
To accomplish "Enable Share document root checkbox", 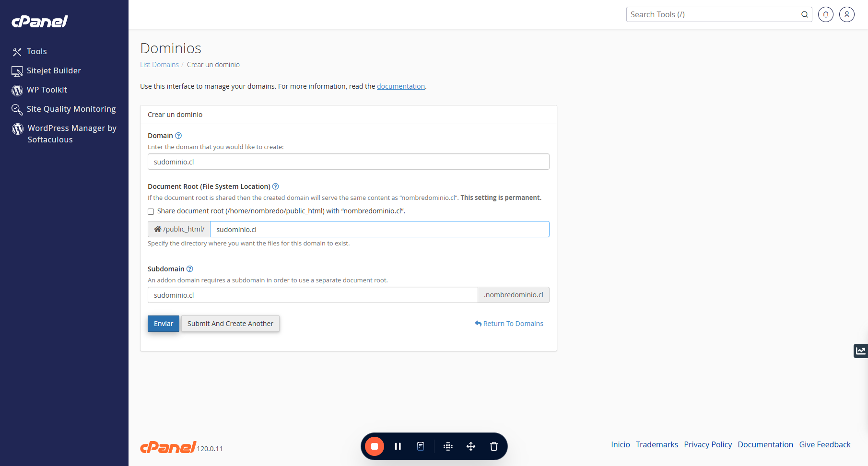I will click(151, 211).
